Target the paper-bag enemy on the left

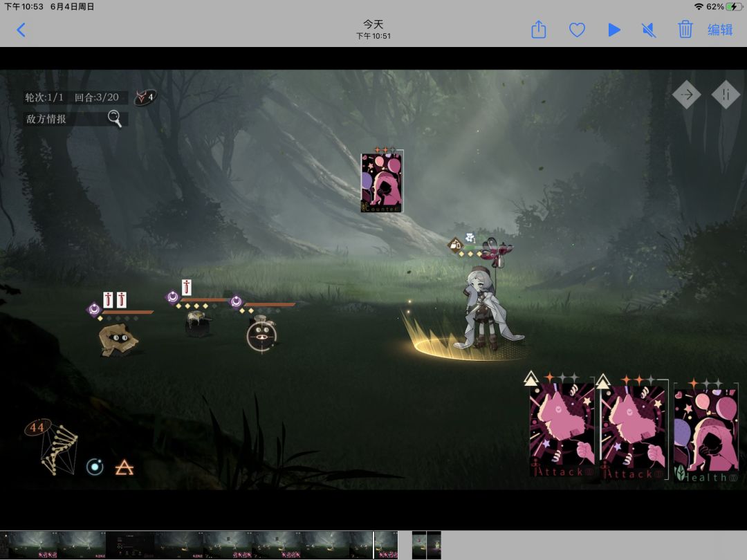click(118, 339)
